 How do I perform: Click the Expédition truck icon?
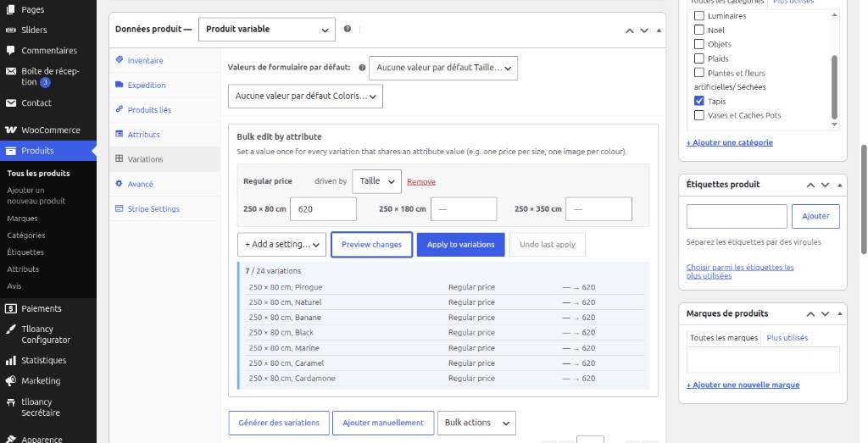pos(119,85)
